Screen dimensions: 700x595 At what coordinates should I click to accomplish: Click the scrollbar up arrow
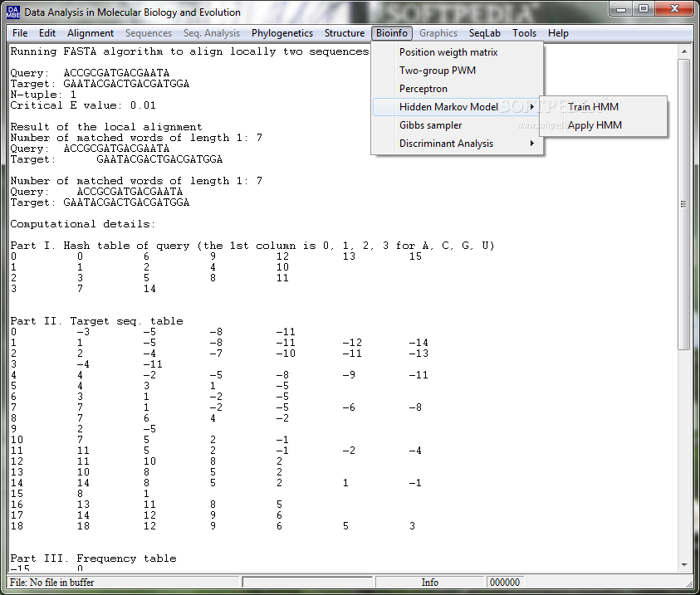(x=684, y=51)
